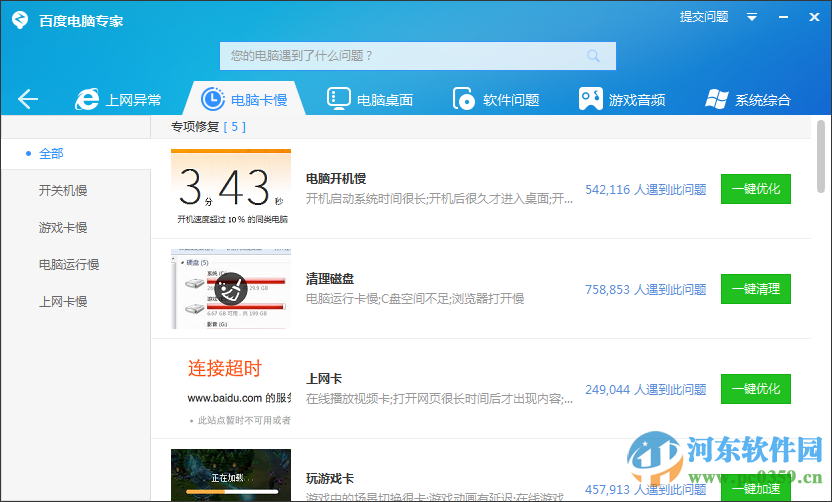Switch to the 上网异常 tab label
Viewport: 832px width, 502px height.
133,100
